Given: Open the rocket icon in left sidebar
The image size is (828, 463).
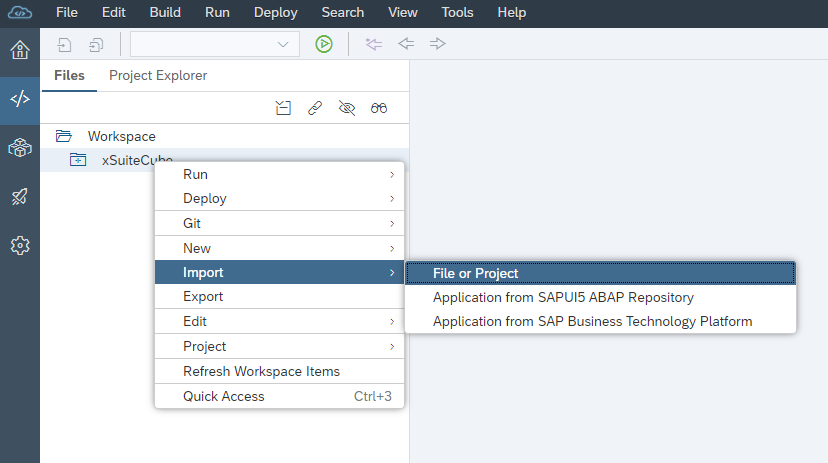Looking at the screenshot, I should tap(20, 197).
